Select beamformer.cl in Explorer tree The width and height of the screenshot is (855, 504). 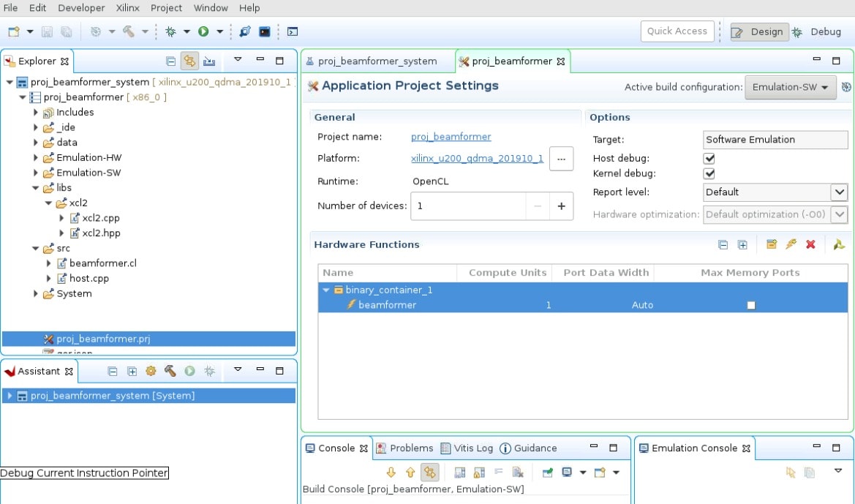(102, 263)
